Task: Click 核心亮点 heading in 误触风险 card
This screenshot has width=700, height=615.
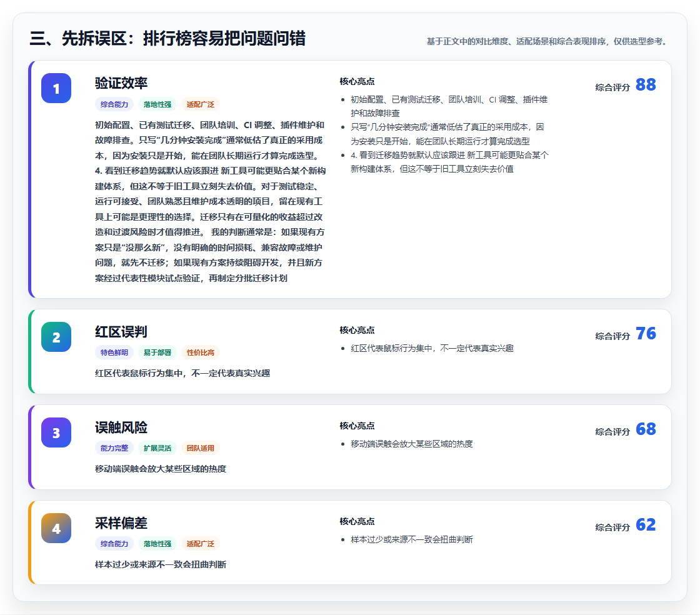Action: pyautogui.click(x=357, y=426)
